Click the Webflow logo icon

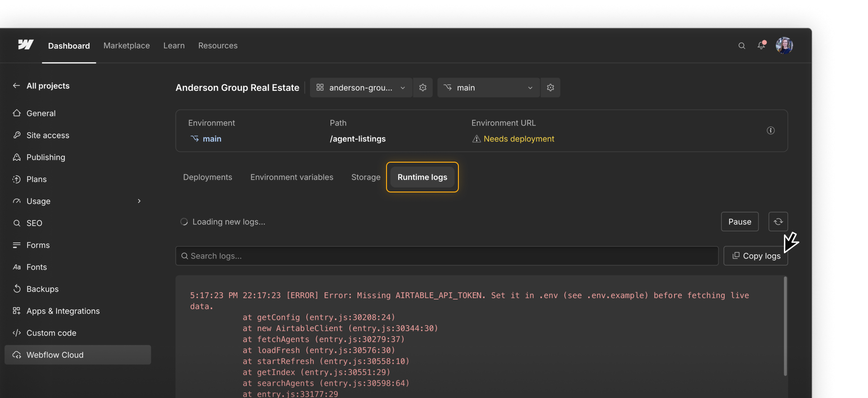[x=26, y=45]
